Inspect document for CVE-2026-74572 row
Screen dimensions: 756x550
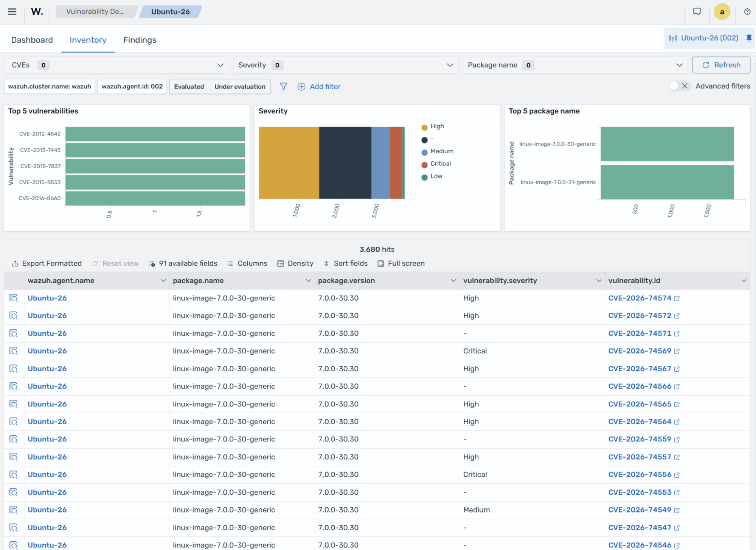click(x=14, y=316)
